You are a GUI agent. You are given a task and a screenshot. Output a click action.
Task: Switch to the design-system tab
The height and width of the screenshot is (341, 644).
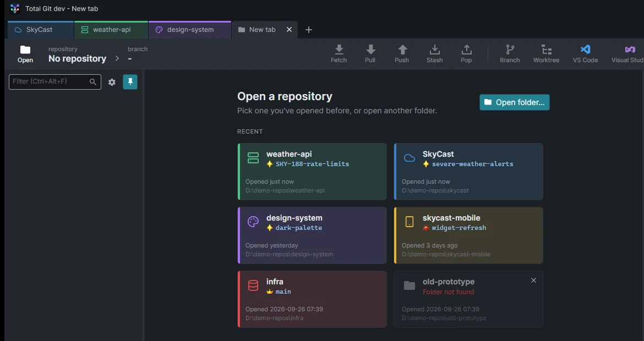[x=190, y=30]
